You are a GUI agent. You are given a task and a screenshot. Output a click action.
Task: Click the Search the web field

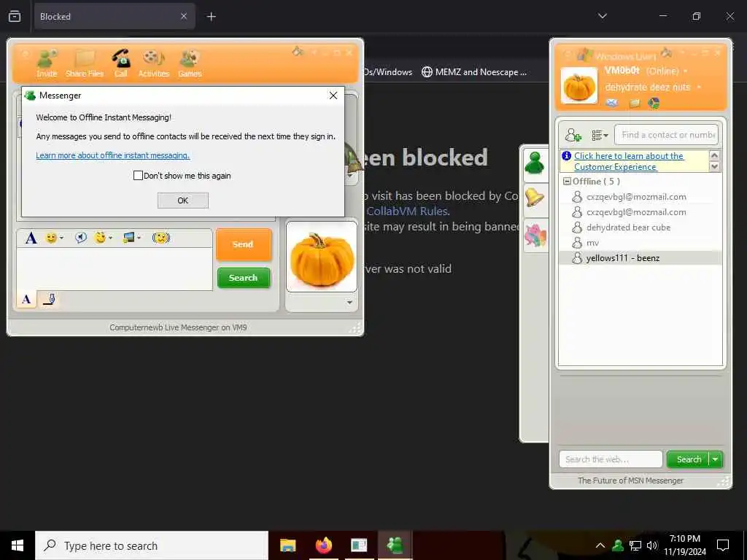point(611,459)
